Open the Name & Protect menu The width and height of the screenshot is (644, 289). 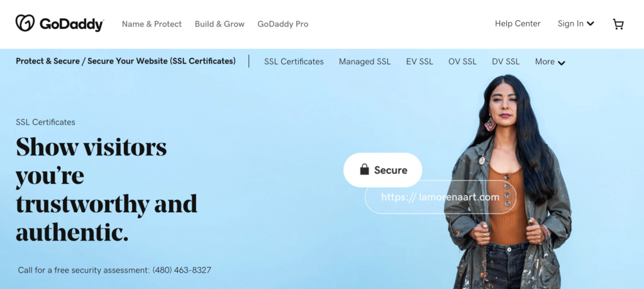(x=152, y=25)
